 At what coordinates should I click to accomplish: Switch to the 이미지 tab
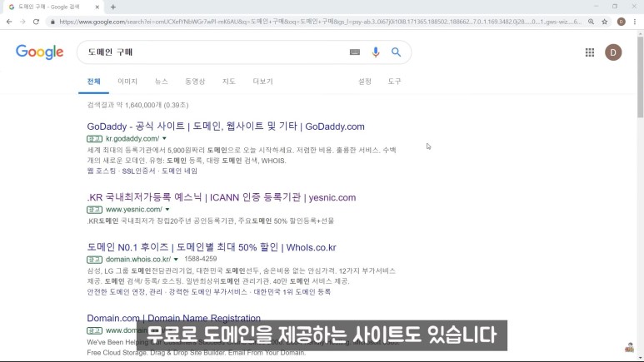click(x=127, y=82)
